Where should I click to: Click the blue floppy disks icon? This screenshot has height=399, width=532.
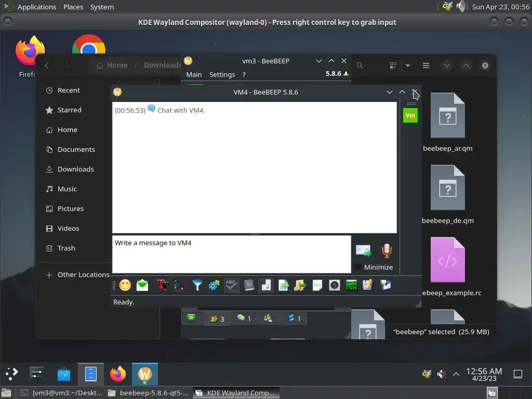385,285
